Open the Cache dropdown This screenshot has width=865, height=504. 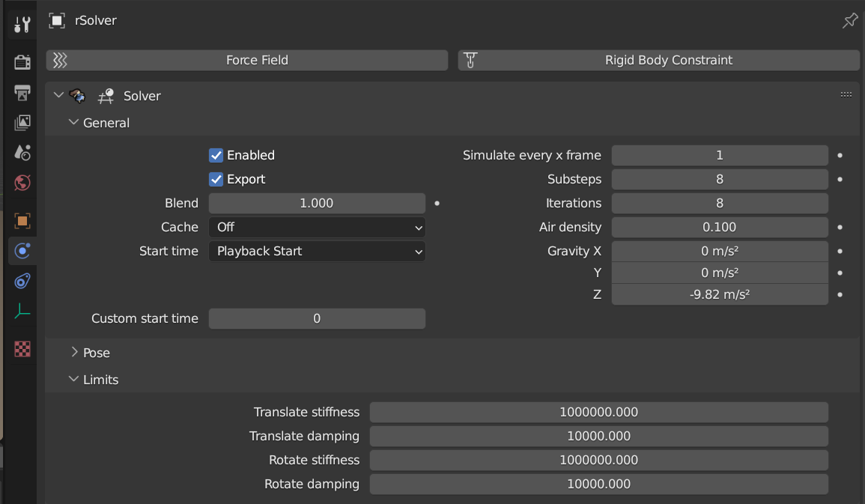coord(317,227)
